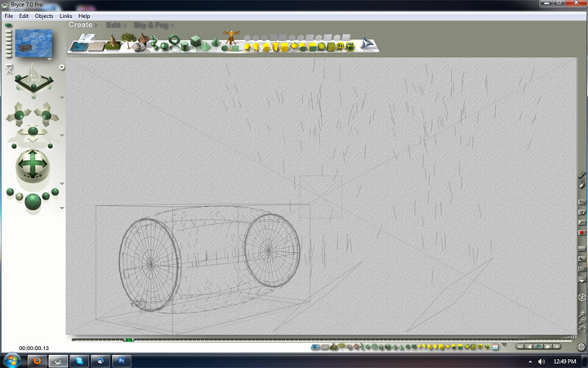This screenshot has height=368, width=588.
Task: Open the Sky & Fog palette
Action: [153, 25]
